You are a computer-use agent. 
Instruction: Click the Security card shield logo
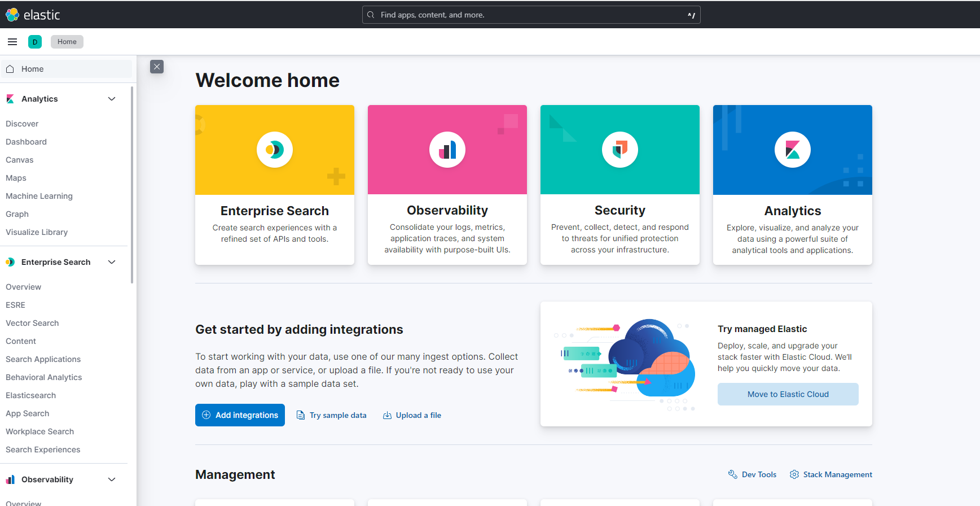pos(620,150)
